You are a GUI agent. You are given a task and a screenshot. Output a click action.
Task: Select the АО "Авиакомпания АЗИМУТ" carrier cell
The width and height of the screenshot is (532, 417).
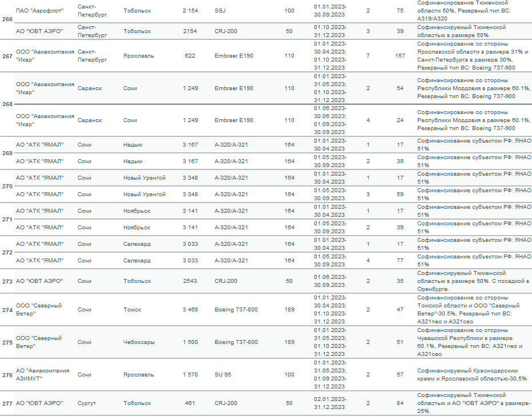(x=42, y=375)
